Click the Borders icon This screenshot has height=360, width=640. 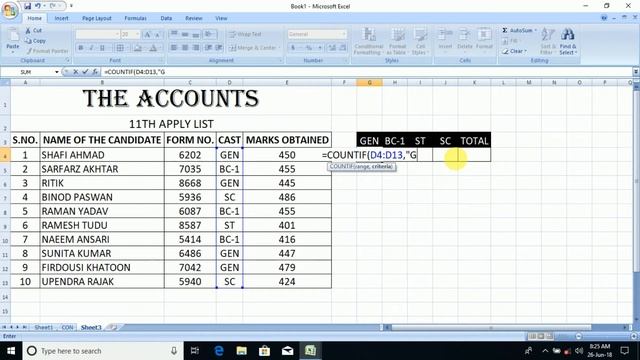120,48
